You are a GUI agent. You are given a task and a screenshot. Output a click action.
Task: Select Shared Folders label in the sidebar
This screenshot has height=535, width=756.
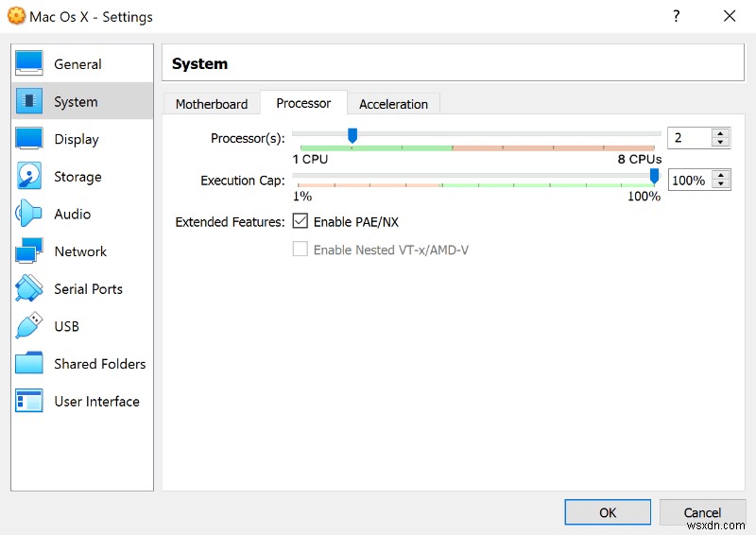100,364
